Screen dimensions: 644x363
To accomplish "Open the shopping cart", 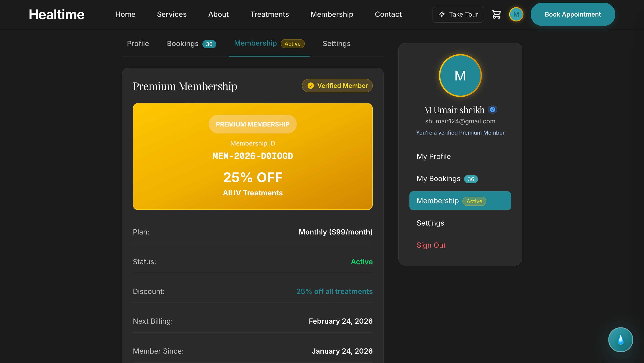I will (x=496, y=14).
